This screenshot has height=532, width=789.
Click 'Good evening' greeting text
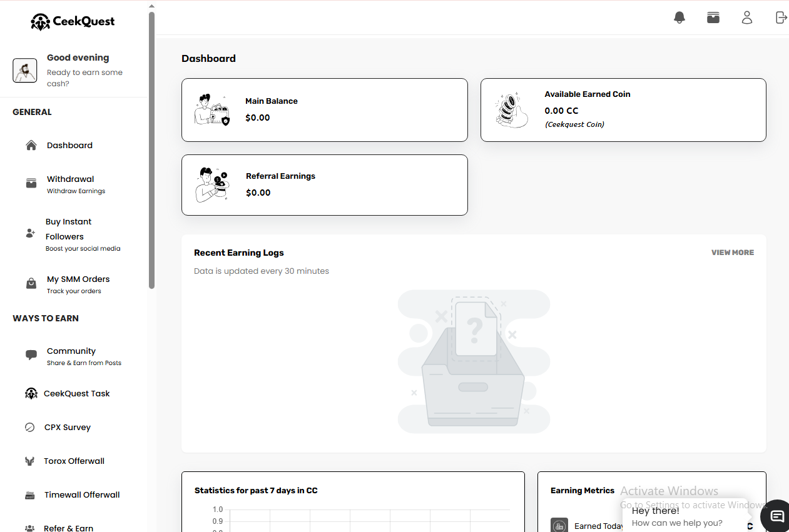pos(78,58)
